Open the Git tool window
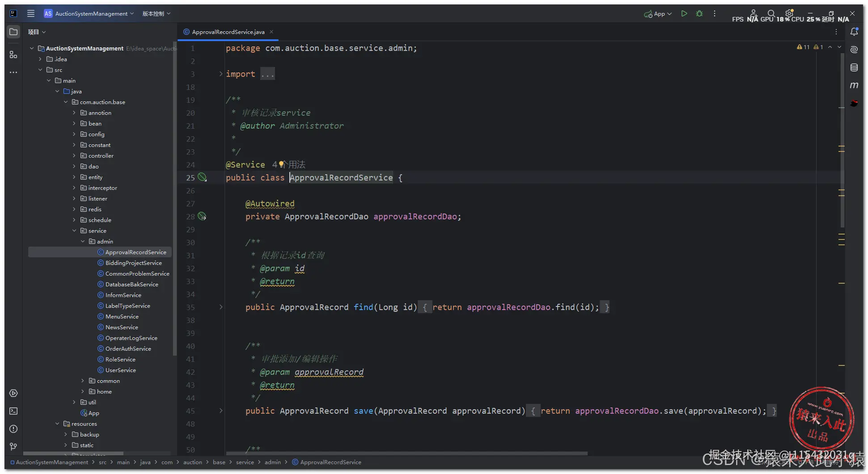 coord(13,447)
